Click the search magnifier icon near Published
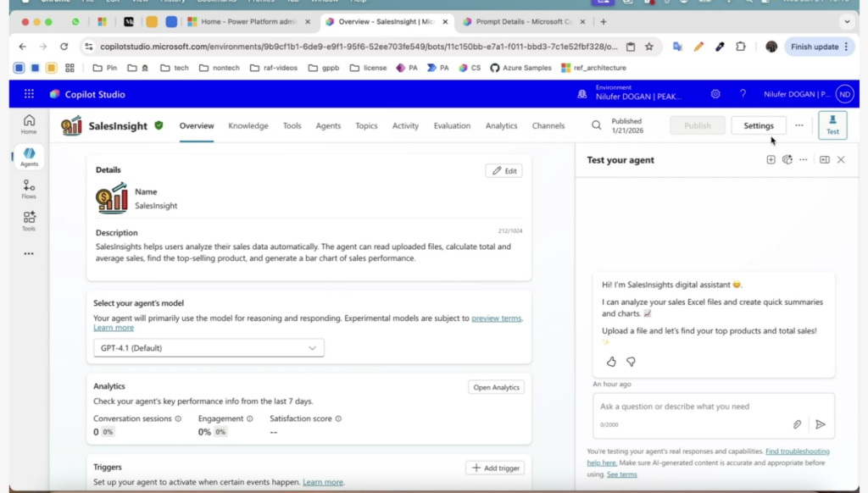This screenshot has width=868, height=493. click(x=597, y=125)
